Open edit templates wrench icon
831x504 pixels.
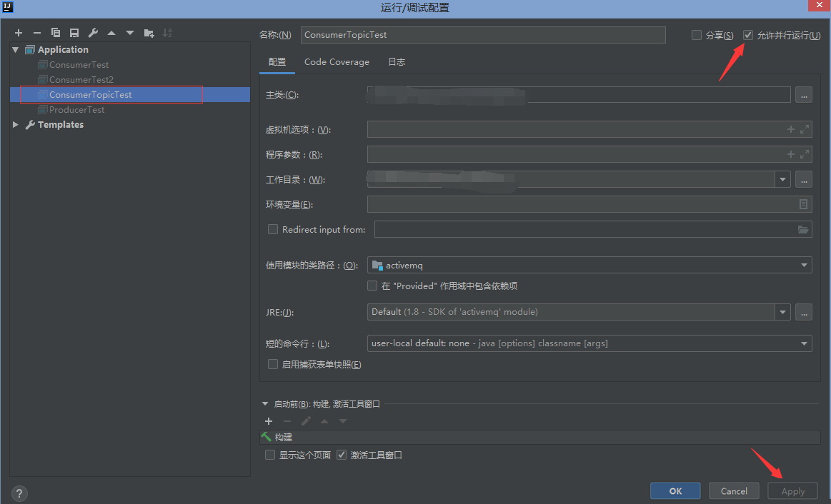(93, 33)
